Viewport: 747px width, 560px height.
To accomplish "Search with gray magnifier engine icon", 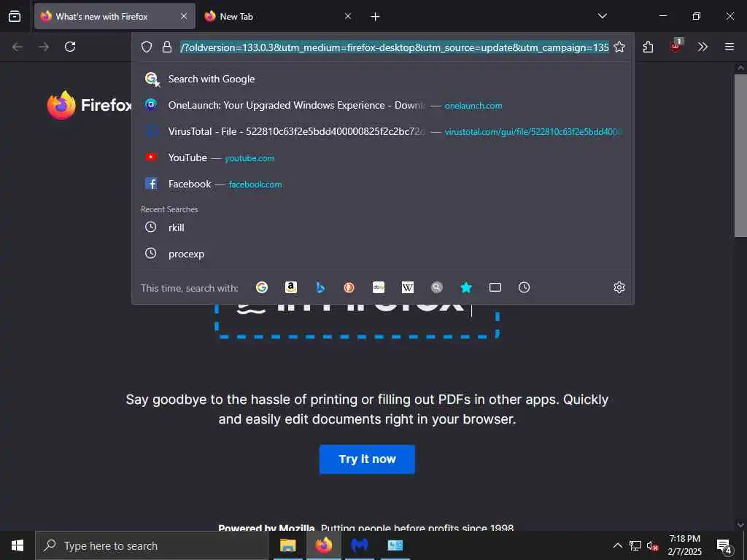I will [437, 287].
